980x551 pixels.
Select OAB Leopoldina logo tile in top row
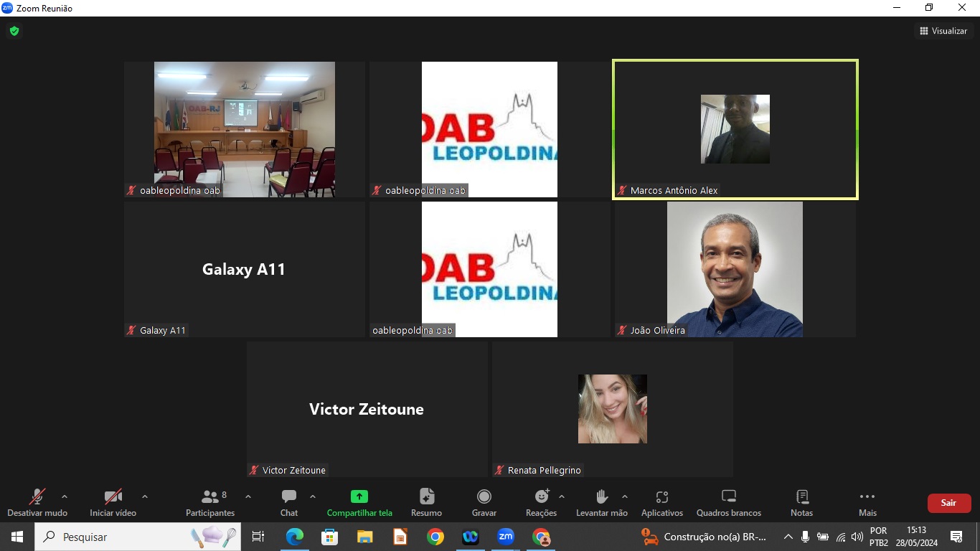click(x=489, y=129)
